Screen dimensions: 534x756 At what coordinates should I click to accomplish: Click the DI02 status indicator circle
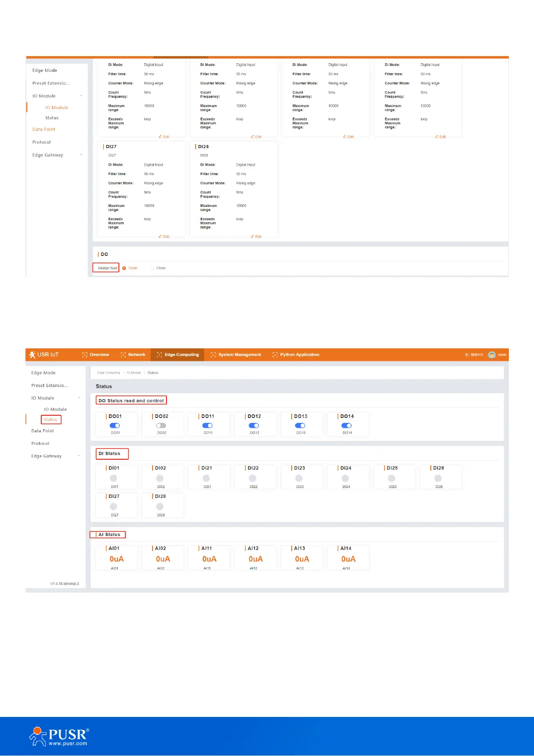[x=160, y=478]
